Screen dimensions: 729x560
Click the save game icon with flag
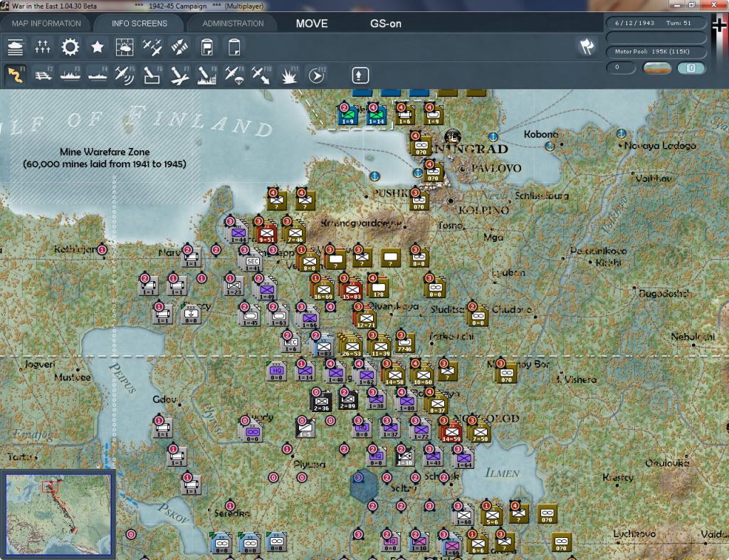[x=207, y=47]
